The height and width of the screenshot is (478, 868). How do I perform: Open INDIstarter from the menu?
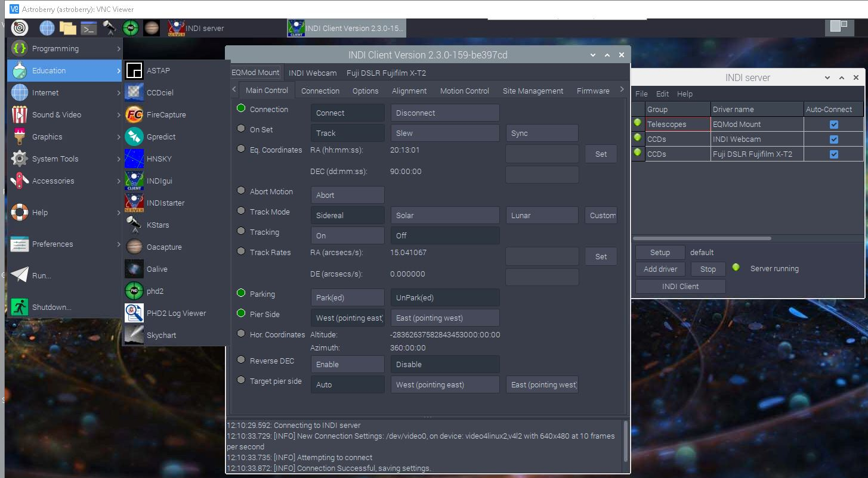click(x=176, y=203)
